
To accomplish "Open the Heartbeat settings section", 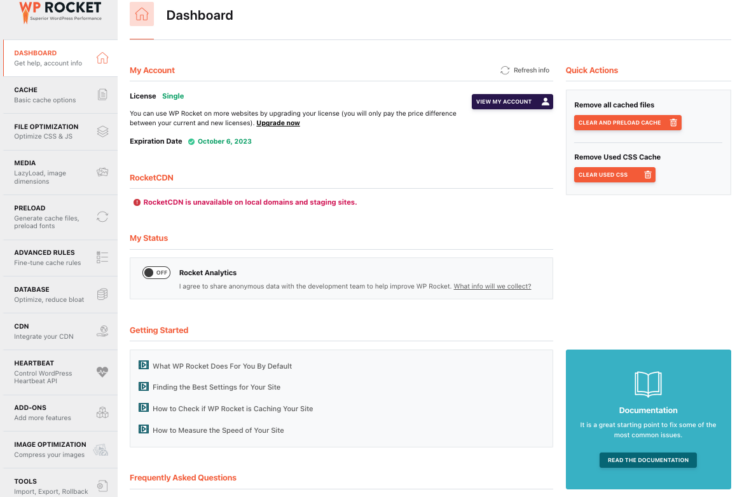I will click(60, 372).
